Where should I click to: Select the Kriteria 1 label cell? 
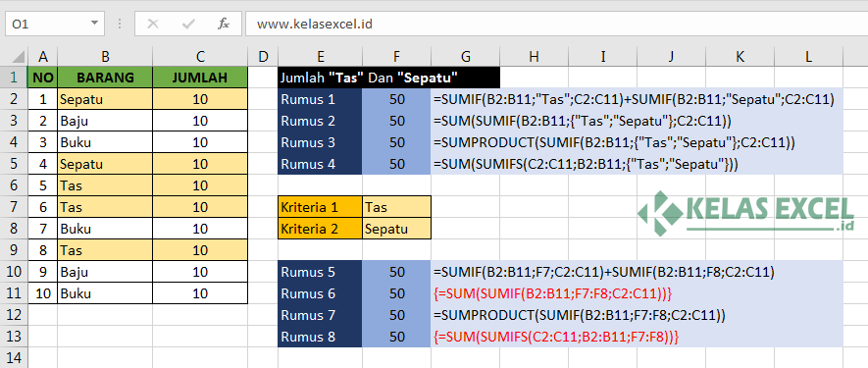tap(320, 207)
